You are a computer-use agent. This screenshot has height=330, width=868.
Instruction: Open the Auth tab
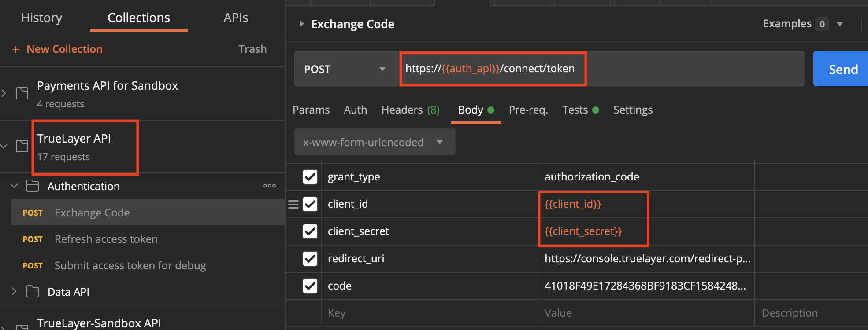point(356,110)
